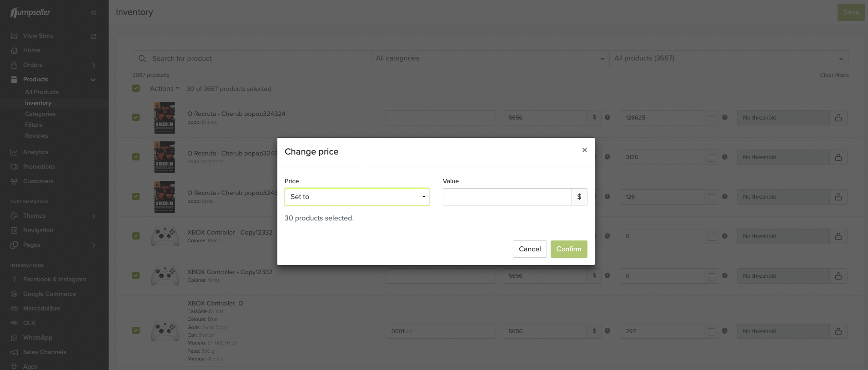Open the Actions bulk dropdown
The width and height of the screenshot is (868, 370).
pos(165,89)
